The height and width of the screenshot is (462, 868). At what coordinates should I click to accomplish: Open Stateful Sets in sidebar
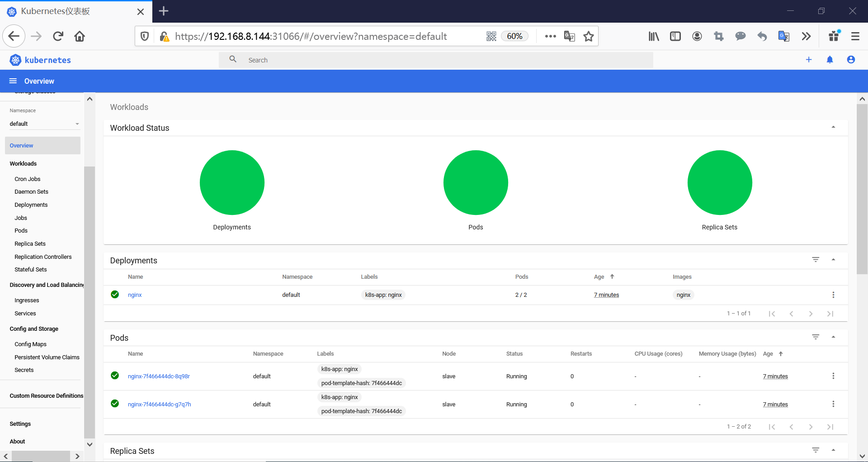(x=31, y=270)
